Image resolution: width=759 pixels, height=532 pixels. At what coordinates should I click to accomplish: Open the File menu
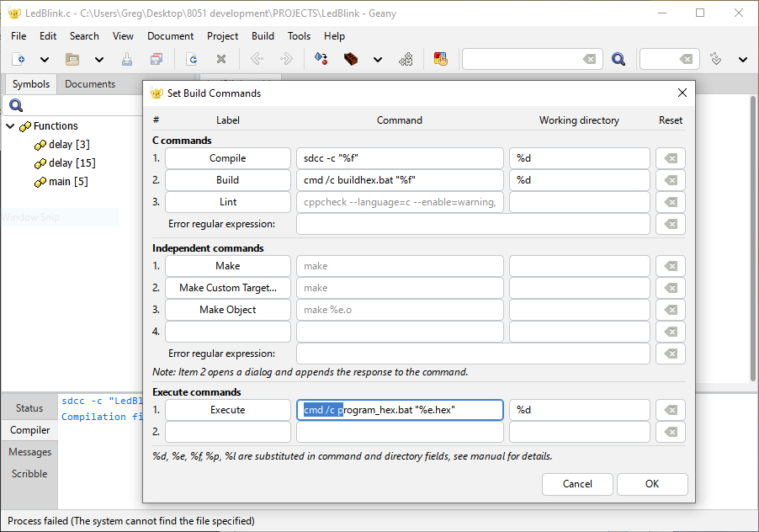point(19,36)
